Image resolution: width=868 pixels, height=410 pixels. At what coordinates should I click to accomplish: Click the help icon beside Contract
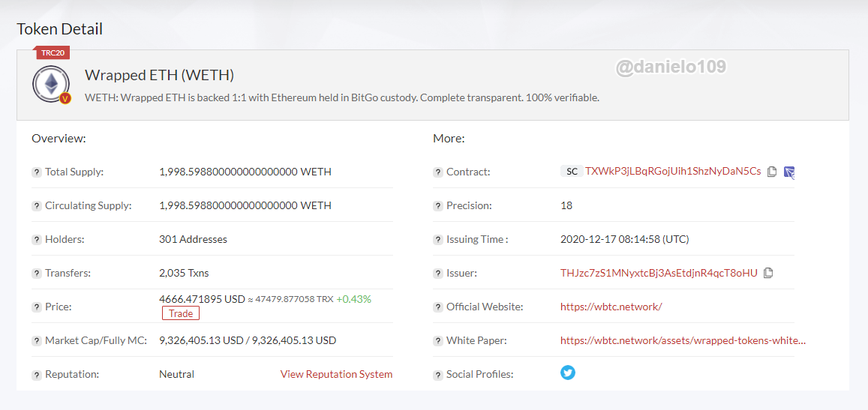(x=438, y=172)
